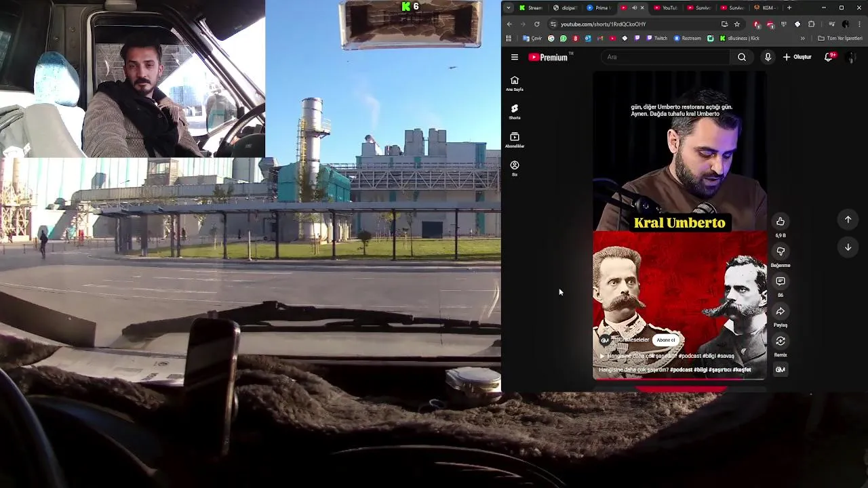Image resolution: width=868 pixels, height=488 pixels.
Task: Open the Tüm Yer İşaretleri folder
Action: pyautogui.click(x=840, y=39)
